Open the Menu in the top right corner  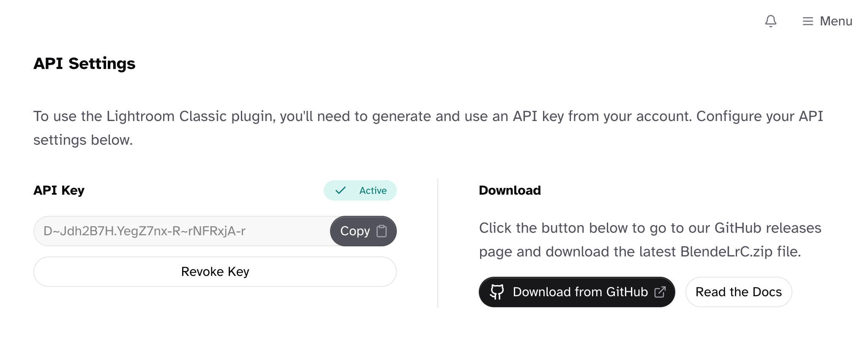coord(827,21)
